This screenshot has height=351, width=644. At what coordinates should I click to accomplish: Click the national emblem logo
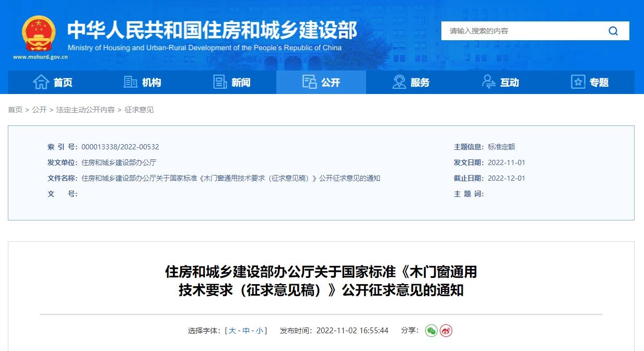tap(39, 32)
